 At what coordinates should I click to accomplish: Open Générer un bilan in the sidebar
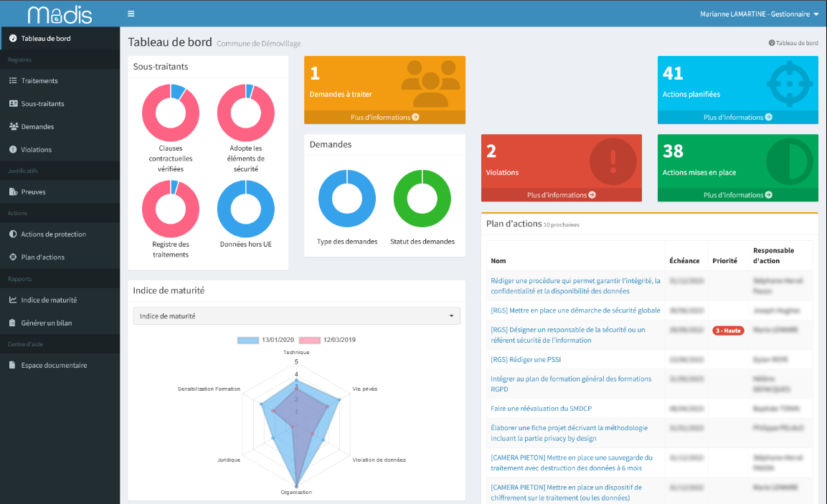coord(60,323)
